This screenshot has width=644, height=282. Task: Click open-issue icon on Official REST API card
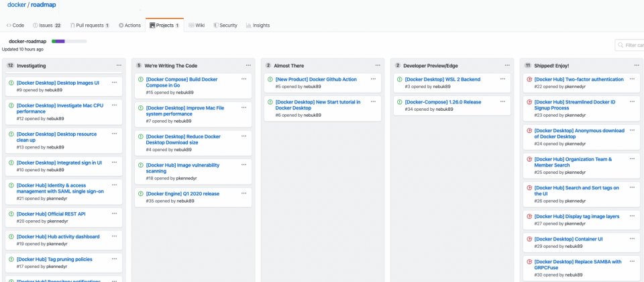tap(11, 214)
